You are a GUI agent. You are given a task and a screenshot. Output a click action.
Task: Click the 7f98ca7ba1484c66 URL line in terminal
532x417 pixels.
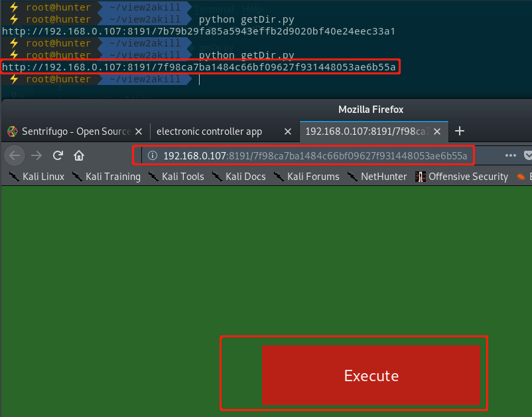click(x=199, y=67)
